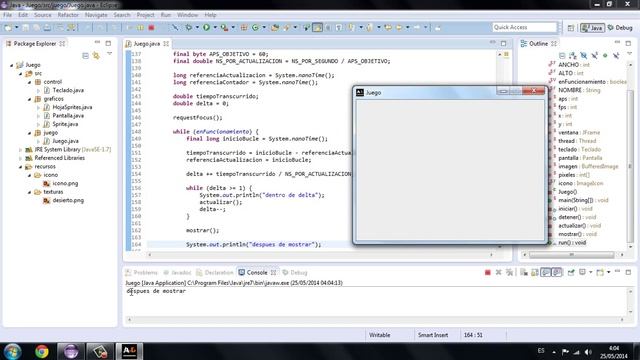The image size is (640, 360).
Task: Toggle Scroll Lock in the Console
Action: click(535, 272)
